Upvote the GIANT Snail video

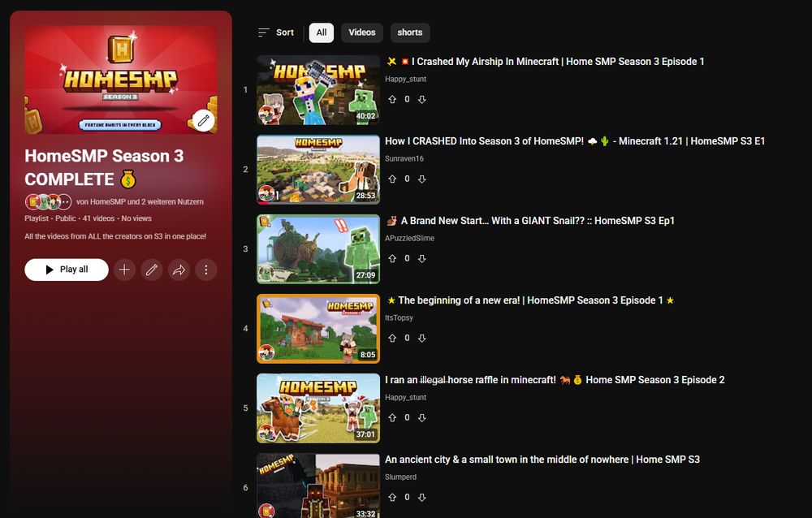click(392, 258)
